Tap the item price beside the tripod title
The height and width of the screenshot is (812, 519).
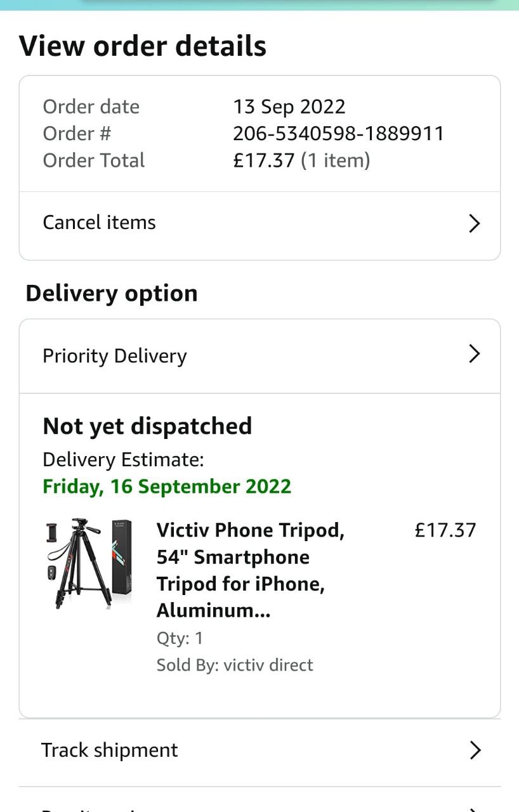coord(445,530)
